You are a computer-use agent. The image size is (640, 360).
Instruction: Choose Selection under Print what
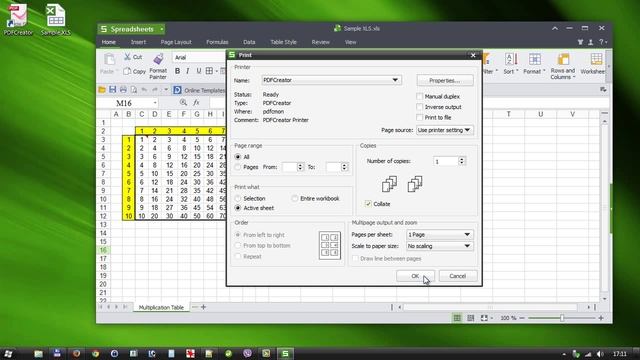[x=238, y=198]
